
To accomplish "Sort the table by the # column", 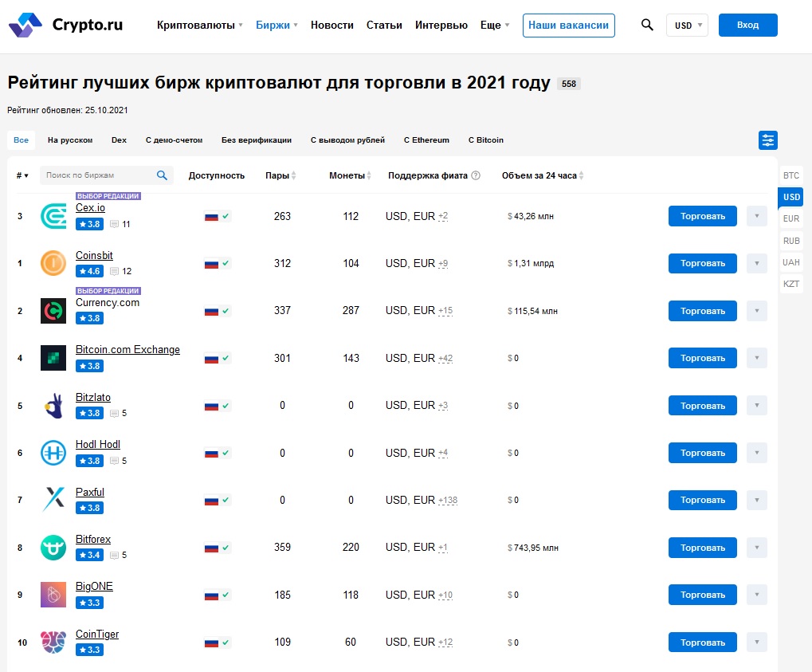I will coord(22,175).
